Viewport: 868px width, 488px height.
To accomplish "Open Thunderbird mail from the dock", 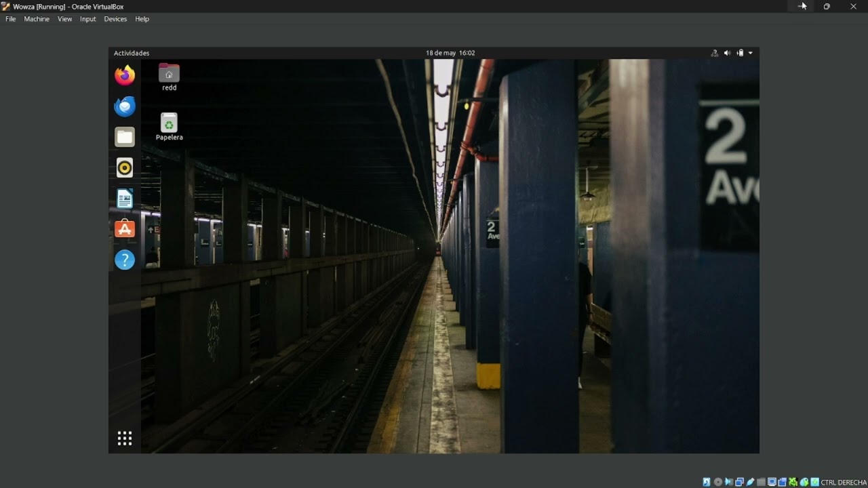I will (125, 106).
